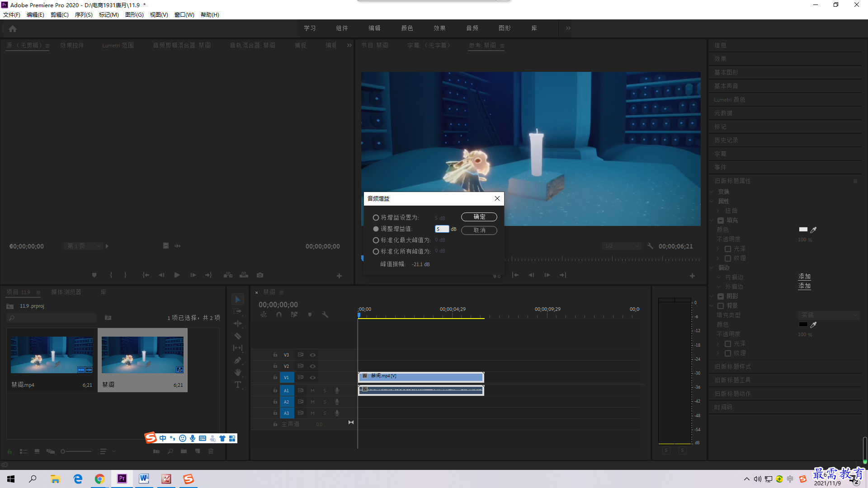Open Premiere Pro from the taskbar
This screenshot has height=488, width=868.
[122, 479]
